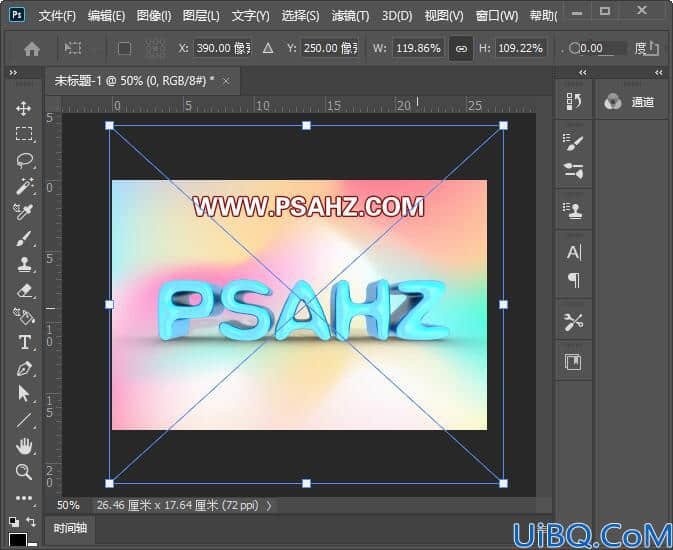Toggle relative positioning triangle
The image size is (673, 550).
268,48
